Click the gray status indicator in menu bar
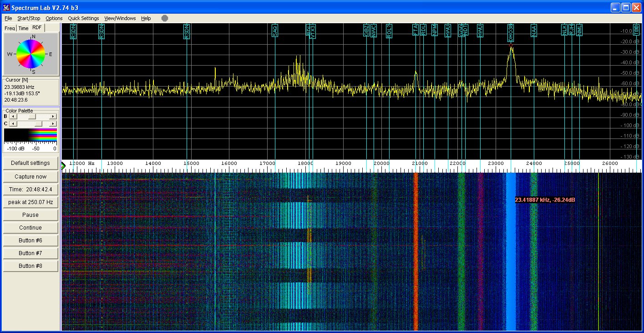 pos(165,18)
